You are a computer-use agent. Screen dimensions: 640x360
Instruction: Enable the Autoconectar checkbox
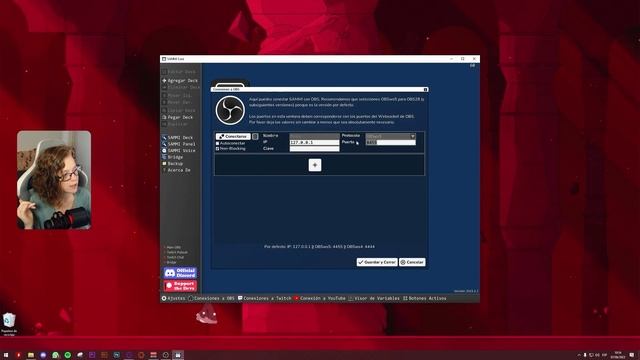(218, 143)
